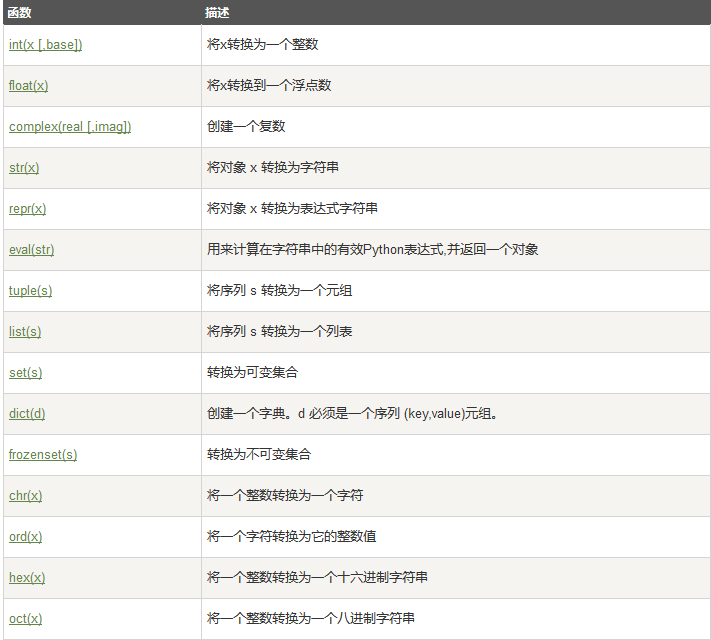Open the int(x [,base]) function link

point(45,45)
